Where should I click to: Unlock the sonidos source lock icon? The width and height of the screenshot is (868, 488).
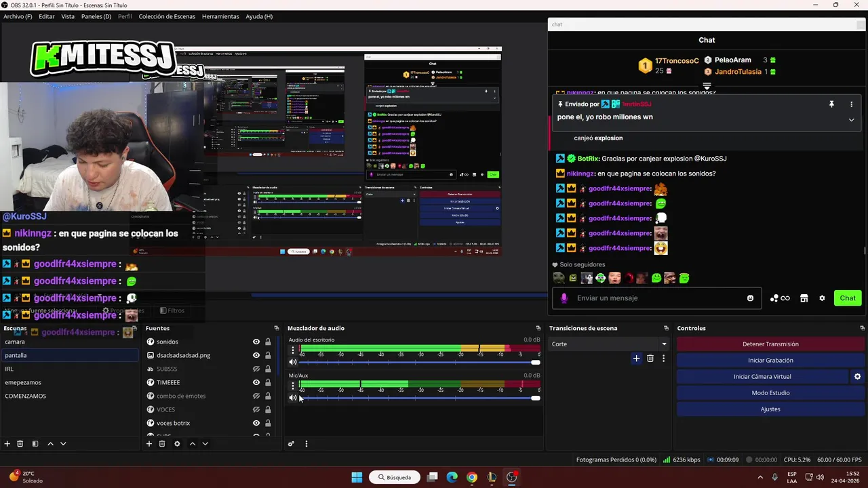pyautogui.click(x=268, y=342)
